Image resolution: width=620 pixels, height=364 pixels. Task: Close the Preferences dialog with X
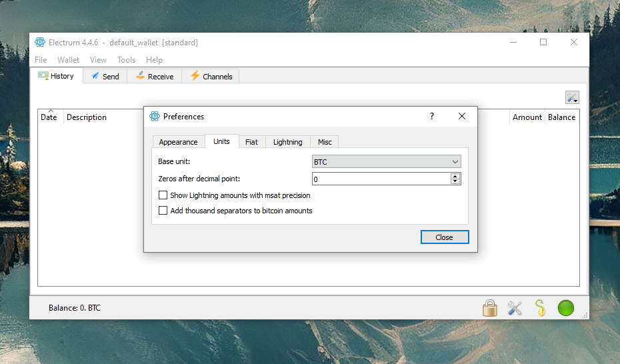pos(462,116)
